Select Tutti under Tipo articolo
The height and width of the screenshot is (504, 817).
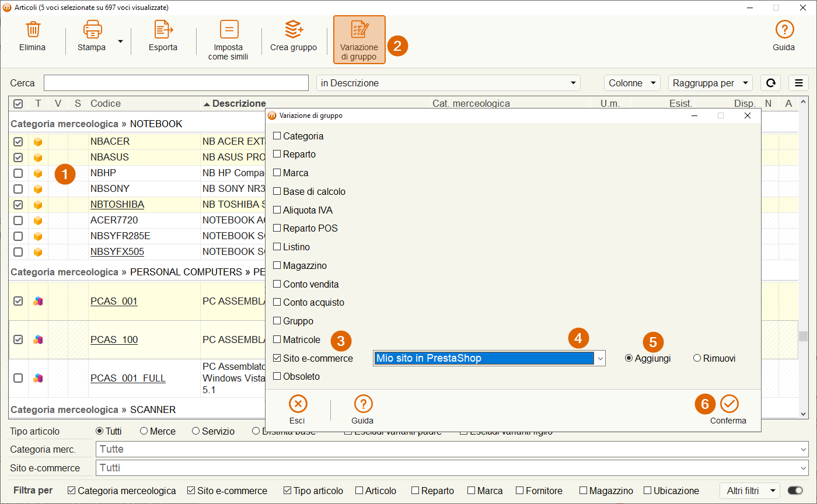99,431
